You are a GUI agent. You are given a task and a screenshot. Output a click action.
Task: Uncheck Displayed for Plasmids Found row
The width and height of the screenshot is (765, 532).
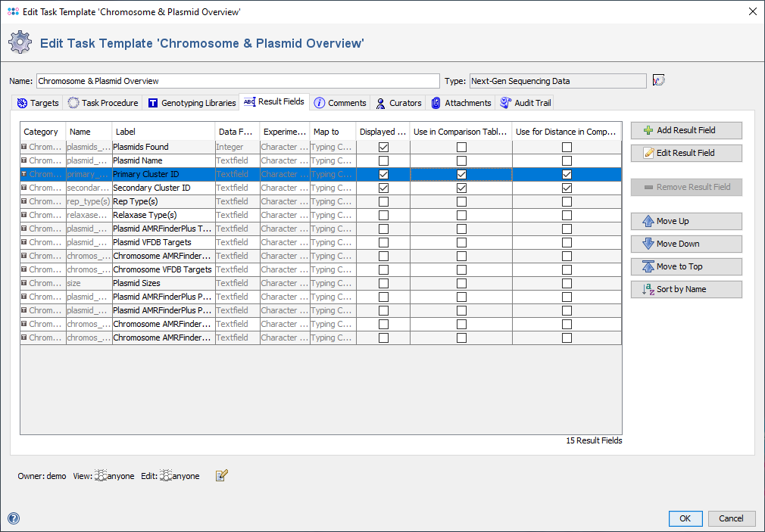tap(383, 148)
